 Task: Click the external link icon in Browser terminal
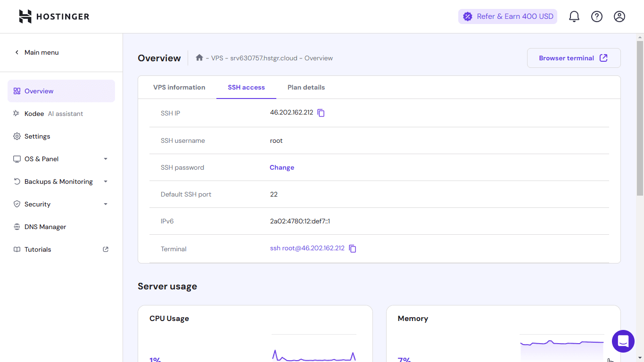tap(603, 58)
